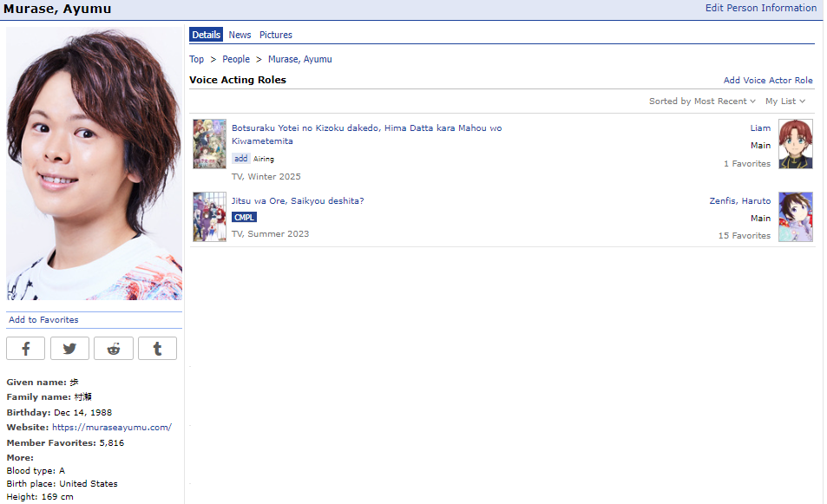Open Haruto Zenfis character portrait
Screen dimensions: 827x504
[x=796, y=217]
